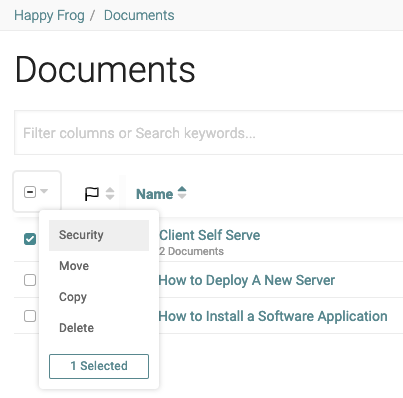Open How to Deploy A New Server document

pyautogui.click(x=247, y=280)
